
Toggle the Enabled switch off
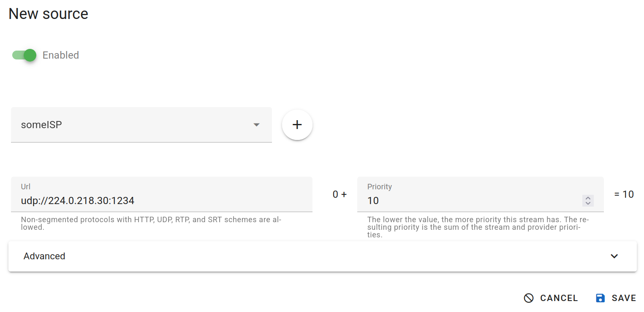[24, 55]
